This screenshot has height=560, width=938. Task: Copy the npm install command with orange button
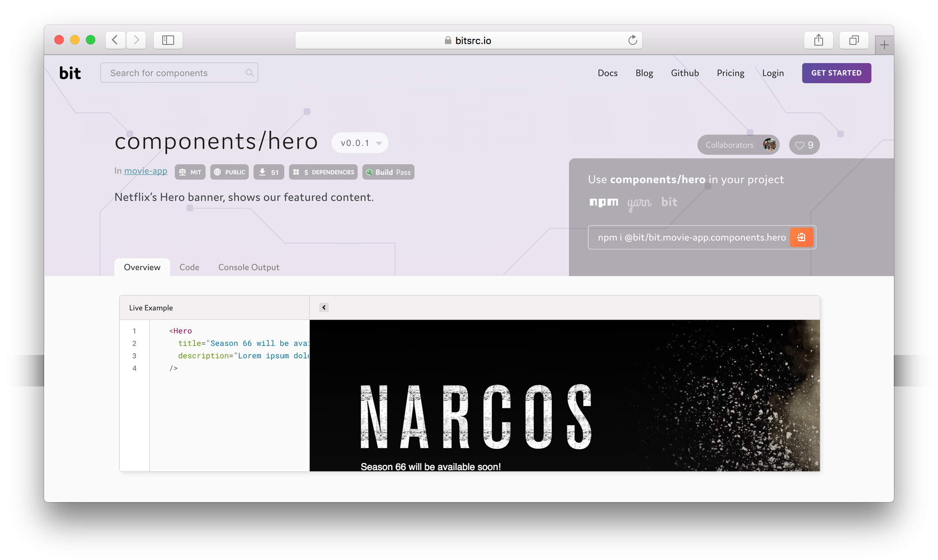[x=802, y=237]
